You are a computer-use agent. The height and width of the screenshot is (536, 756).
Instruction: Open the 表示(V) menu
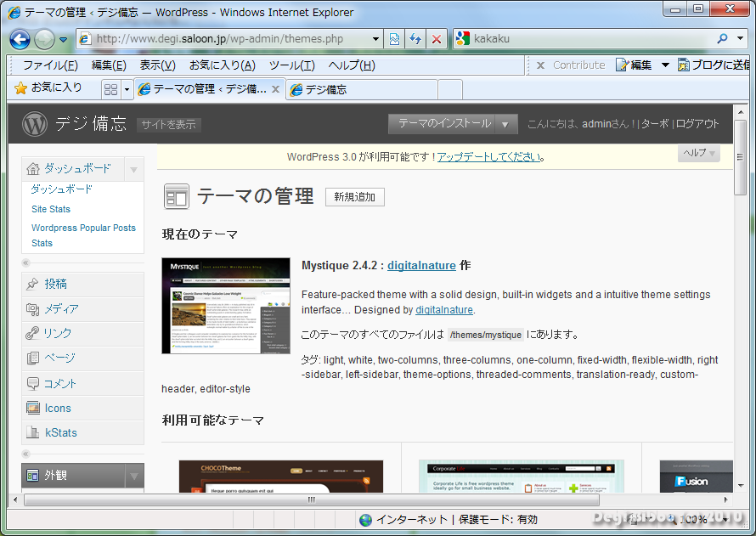tap(158, 65)
